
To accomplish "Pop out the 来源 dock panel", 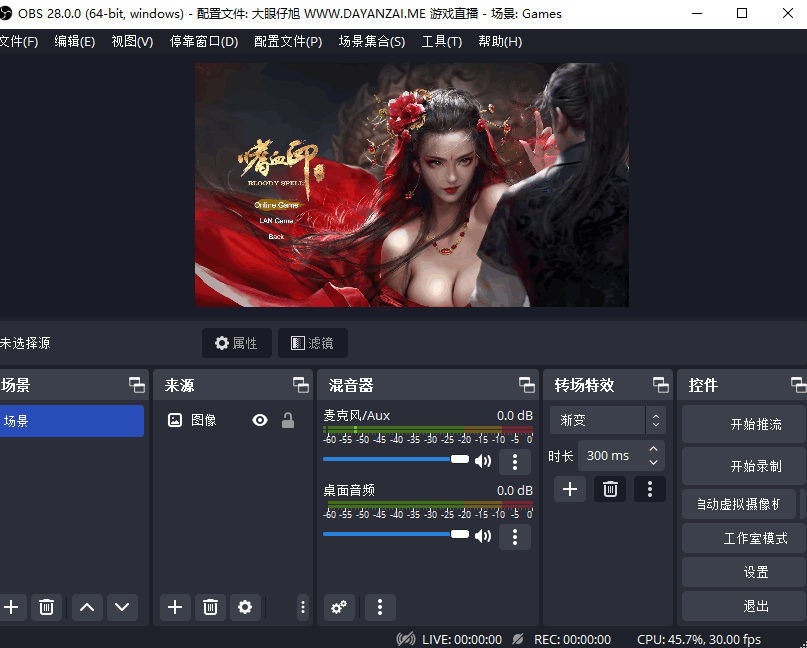I will pyautogui.click(x=301, y=385).
